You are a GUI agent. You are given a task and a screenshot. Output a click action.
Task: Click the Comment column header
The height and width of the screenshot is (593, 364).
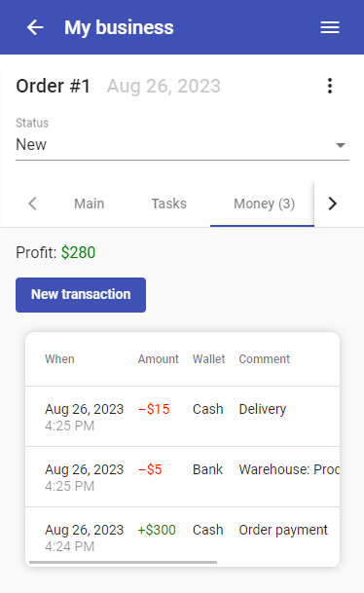click(264, 359)
